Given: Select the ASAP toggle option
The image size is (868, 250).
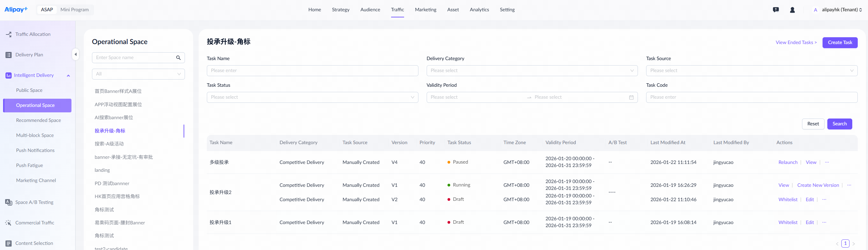Looking at the screenshot, I should tap(47, 10).
